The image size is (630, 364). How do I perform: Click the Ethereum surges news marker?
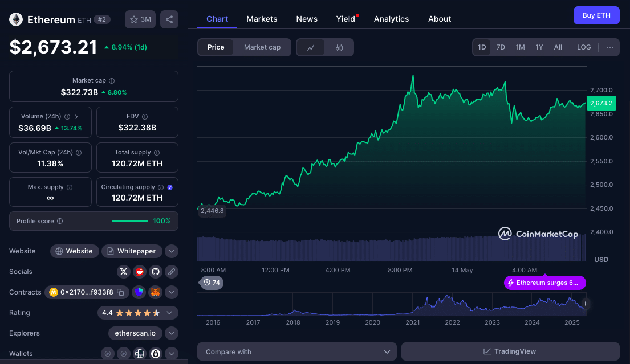pos(544,283)
